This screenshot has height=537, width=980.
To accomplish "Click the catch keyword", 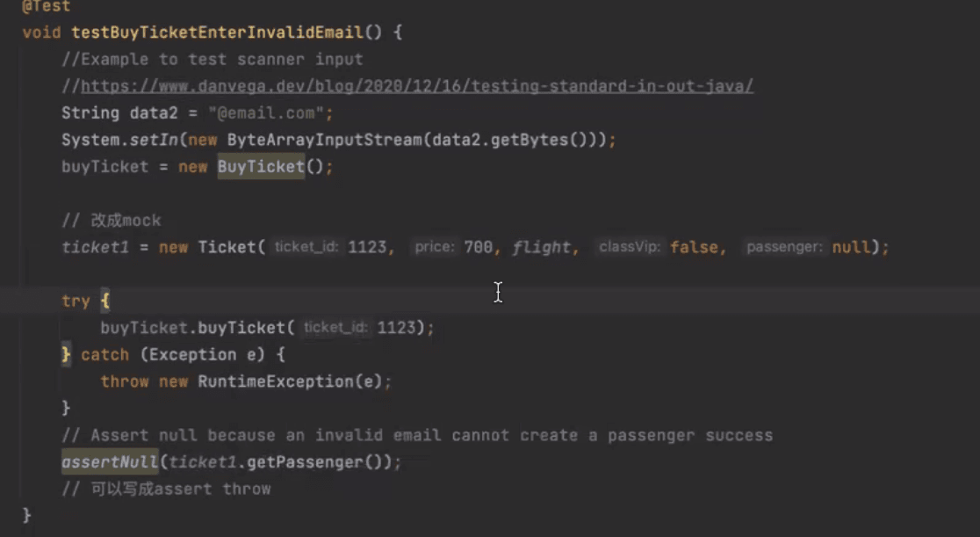I will (x=104, y=355).
